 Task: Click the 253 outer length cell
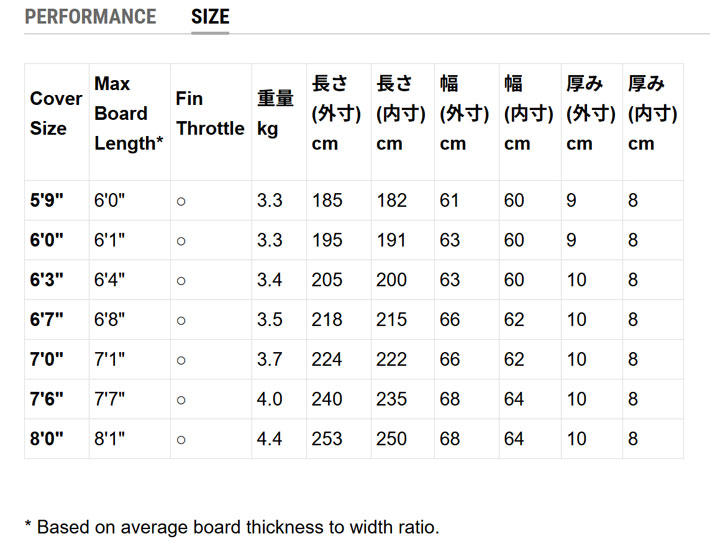click(x=327, y=439)
